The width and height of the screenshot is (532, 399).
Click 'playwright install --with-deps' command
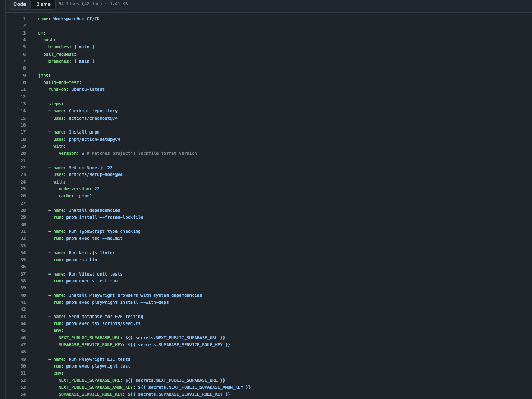point(130,302)
